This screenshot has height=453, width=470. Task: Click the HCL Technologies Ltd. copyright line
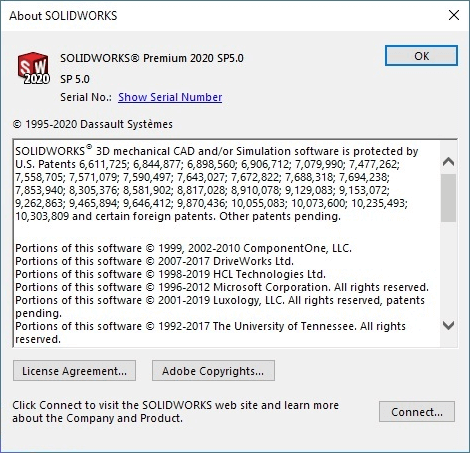tap(170, 274)
